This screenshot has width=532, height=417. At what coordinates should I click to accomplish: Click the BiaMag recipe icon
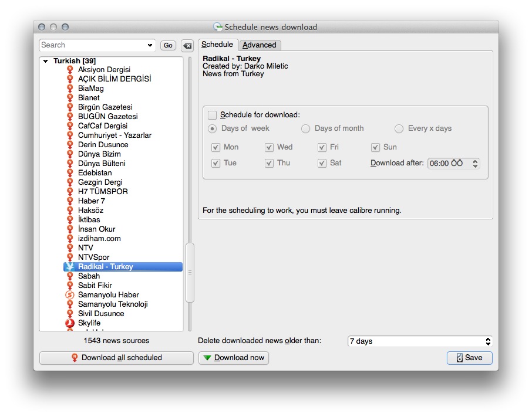pyautogui.click(x=70, y=89)
